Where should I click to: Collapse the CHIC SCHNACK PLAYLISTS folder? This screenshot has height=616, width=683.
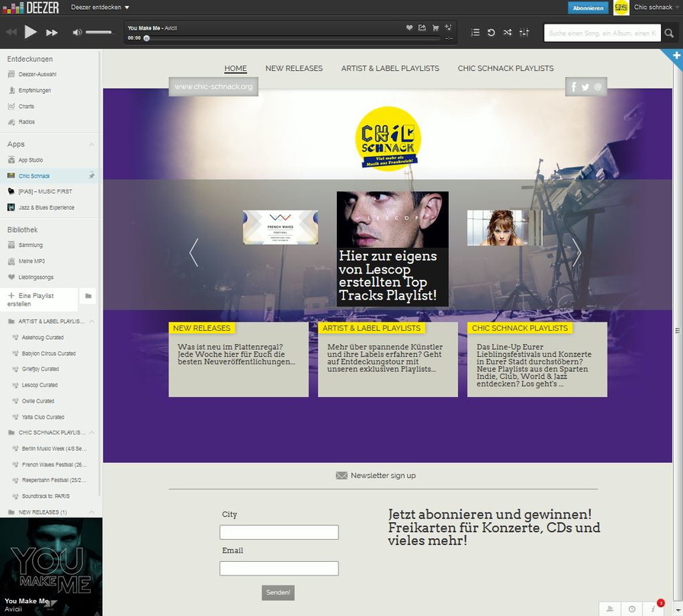click(x=91, y=432)
